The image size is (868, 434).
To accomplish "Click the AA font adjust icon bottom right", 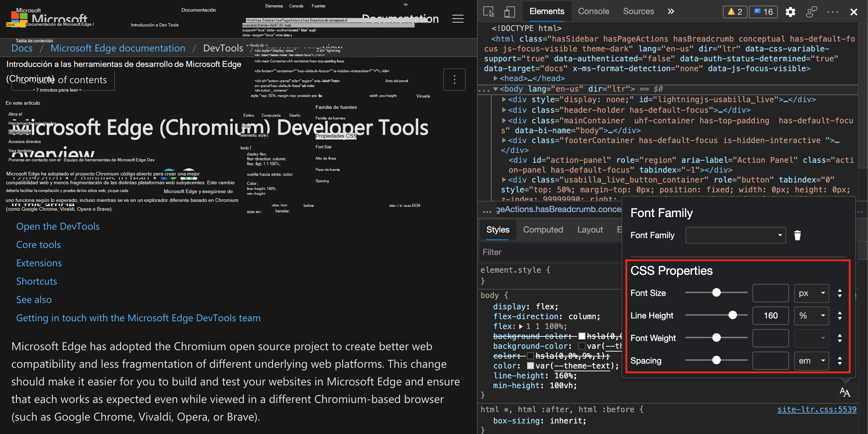I will coord(844,391).
